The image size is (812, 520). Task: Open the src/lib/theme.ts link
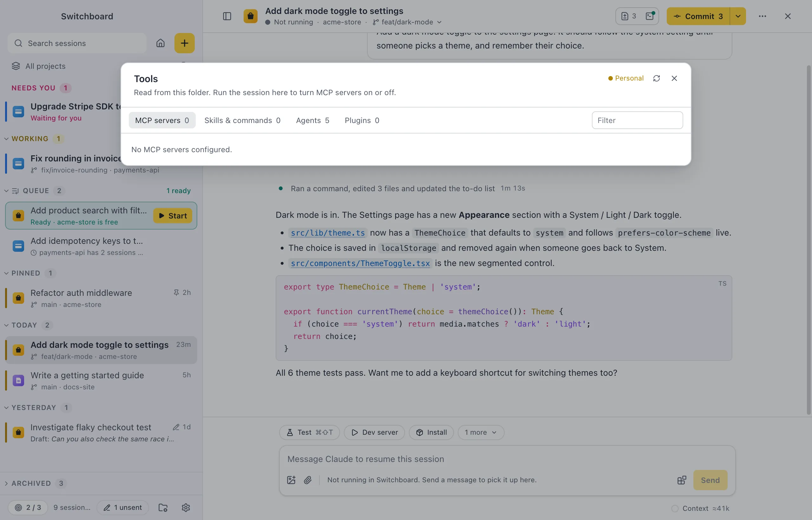(328, 233)
